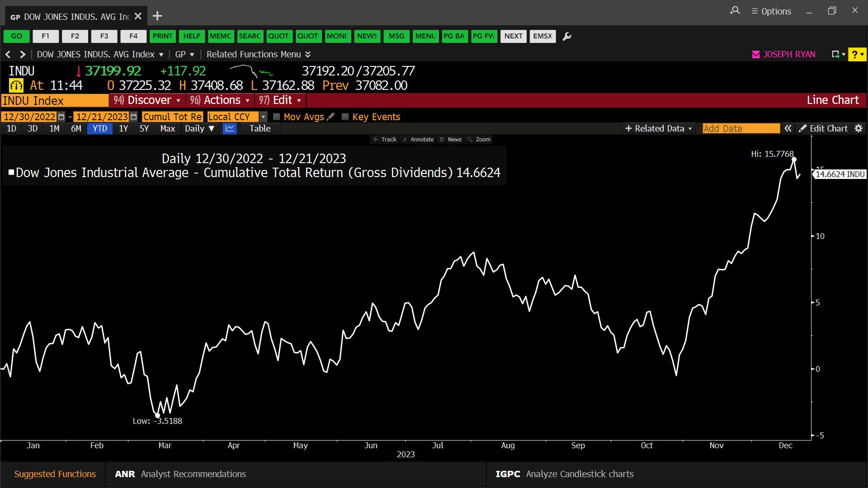Click the line chart type icon
Viewport: 868px width, 488px height.
click(x=230, y=129)
